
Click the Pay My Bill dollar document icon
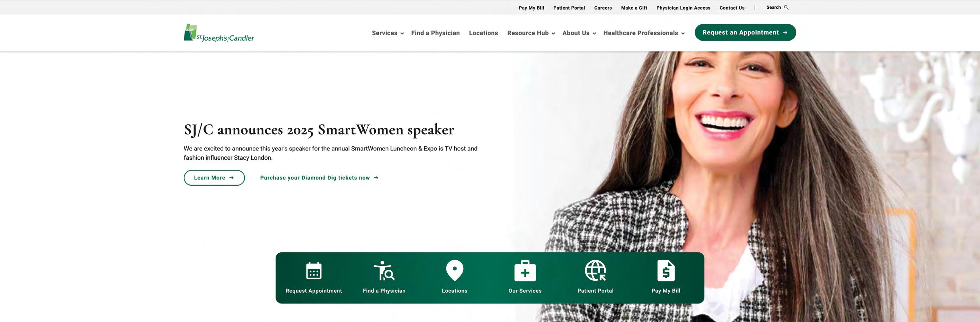tap(666, 271)
